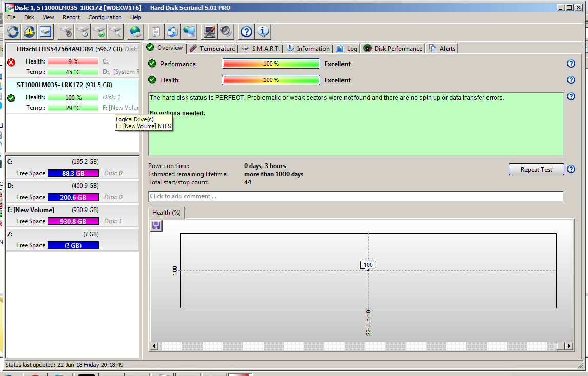Click the refresh icon with yellow warning triangle

(x=29, y=32)
